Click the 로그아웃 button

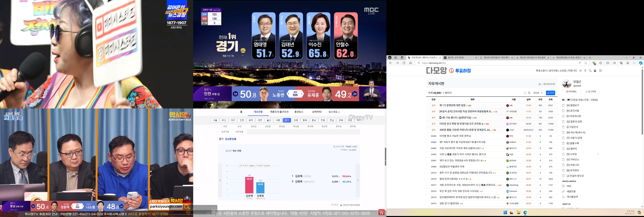[x=591, y=92]
